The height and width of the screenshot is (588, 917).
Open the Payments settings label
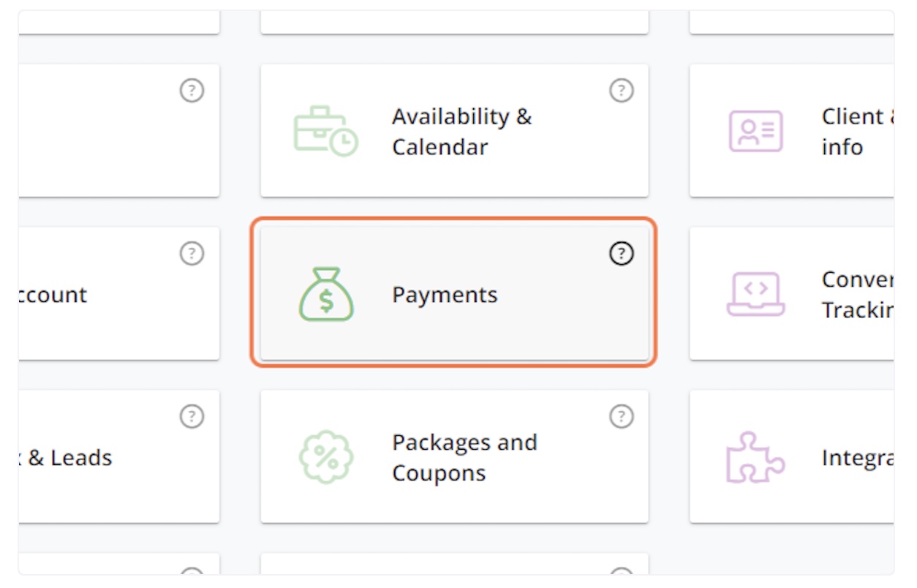(445, 295)
